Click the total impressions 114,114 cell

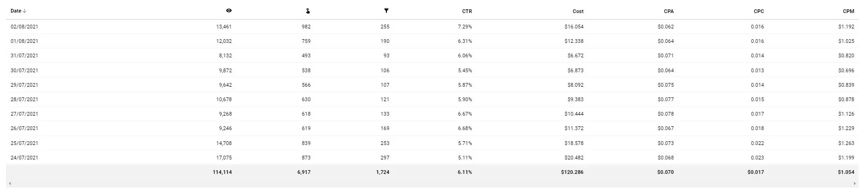[x=222, y=172]
